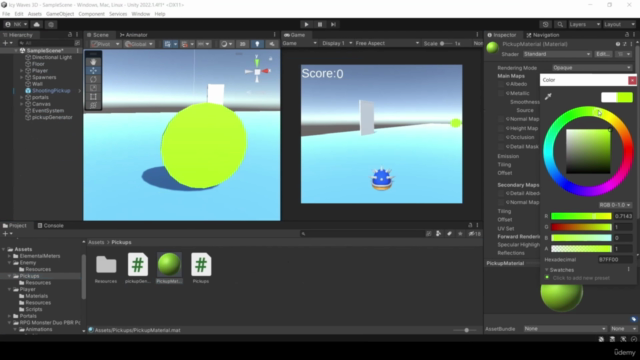The height and width of the screenshot is (360, 640).
Task: Open the GameObject menu
Action: click(x=60, y=14)
